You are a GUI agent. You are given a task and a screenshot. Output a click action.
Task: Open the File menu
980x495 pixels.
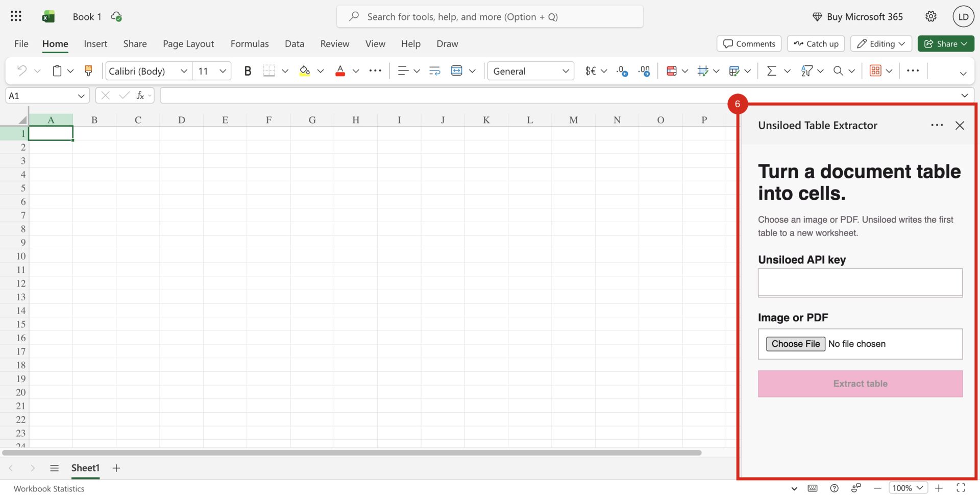[21, 44]
